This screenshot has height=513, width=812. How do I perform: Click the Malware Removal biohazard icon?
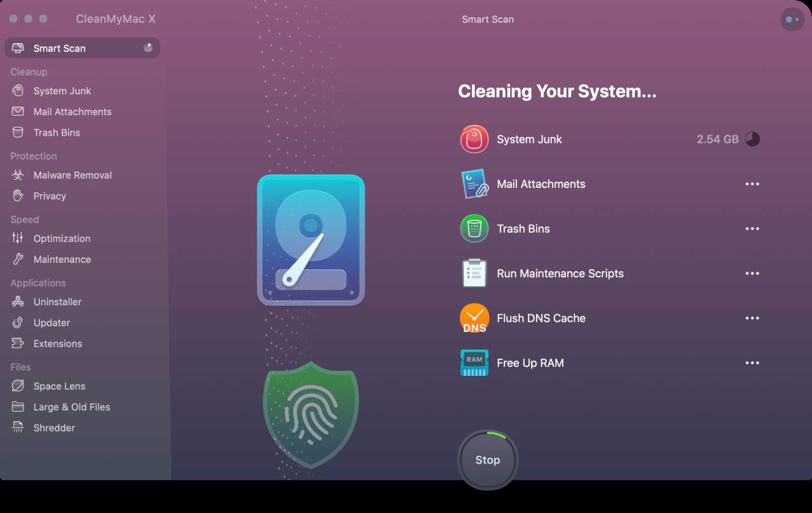coord(18,175)
